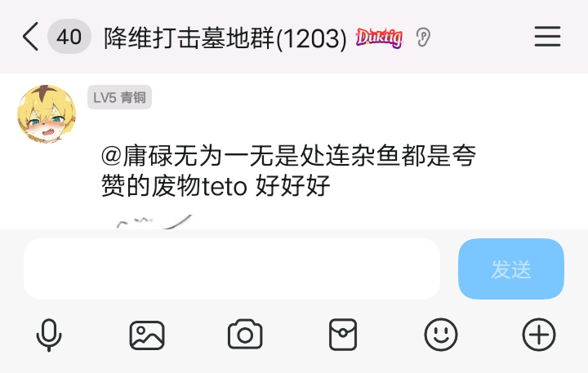Open the partially visible sticker image
This screenshot has height=373, width=588.
tap(154, 222)
